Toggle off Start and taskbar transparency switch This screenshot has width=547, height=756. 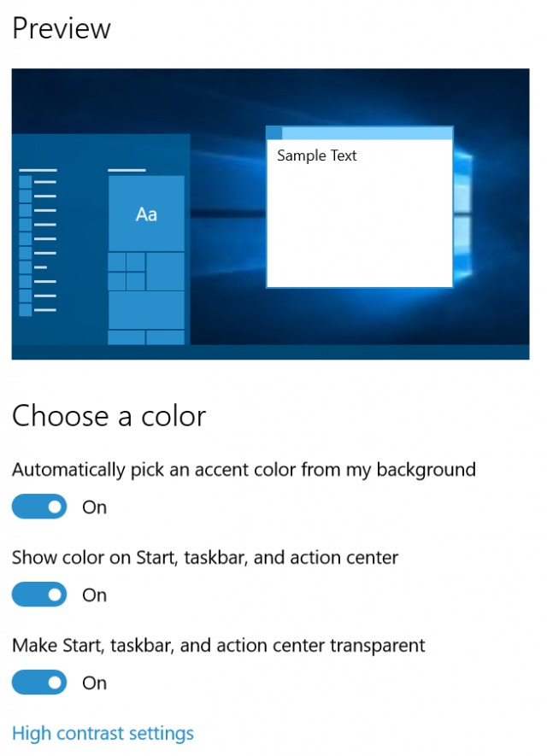tap(39, 683)
